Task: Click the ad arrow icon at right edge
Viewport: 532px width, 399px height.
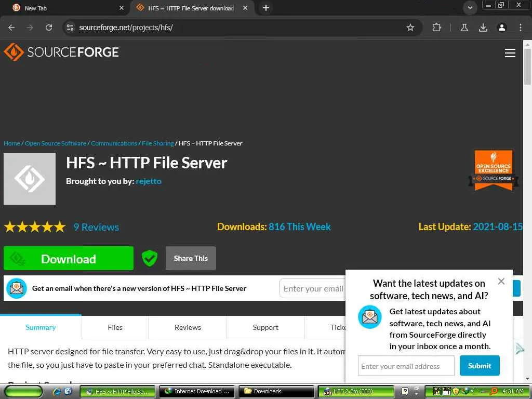Action: click(520, 349)
